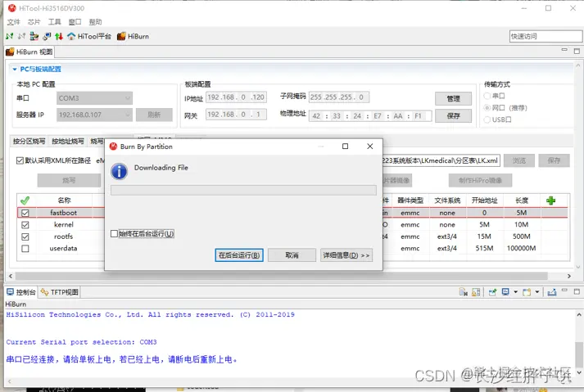584x392 pixels.
Task: Click the green connect icon in toolbar
Action: (x=10, y=36)
